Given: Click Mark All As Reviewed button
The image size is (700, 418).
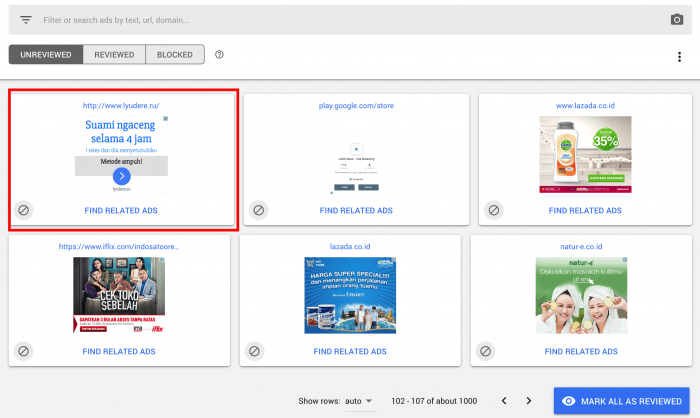Looking at the screenshot, I should pos(621,401).
